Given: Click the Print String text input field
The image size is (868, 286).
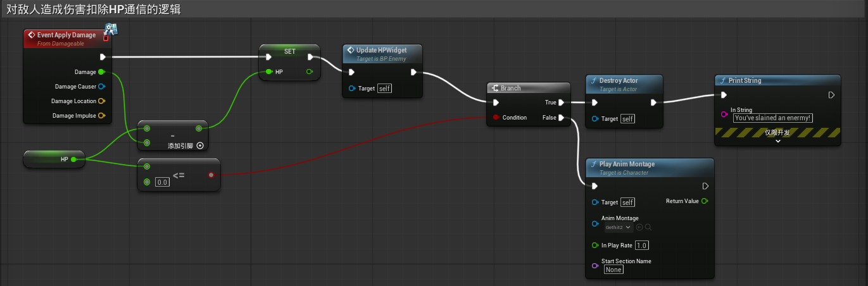Looking at the screenshot, I should [x=772, y=118].
